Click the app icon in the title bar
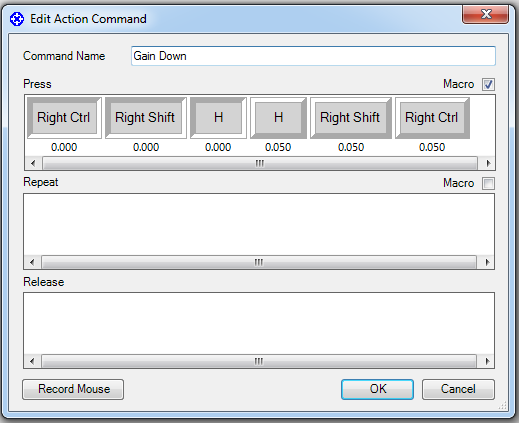This screenshot has width=519, height=423. (17, 19)
